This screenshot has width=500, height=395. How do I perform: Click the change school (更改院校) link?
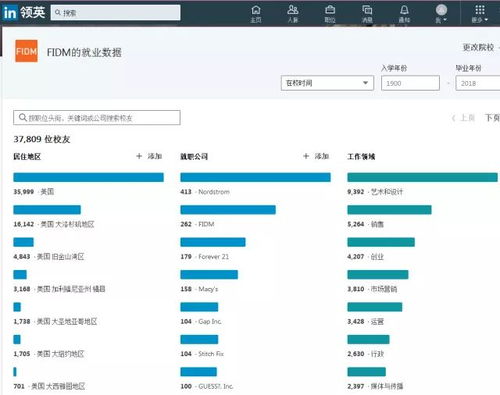[478, 47]
